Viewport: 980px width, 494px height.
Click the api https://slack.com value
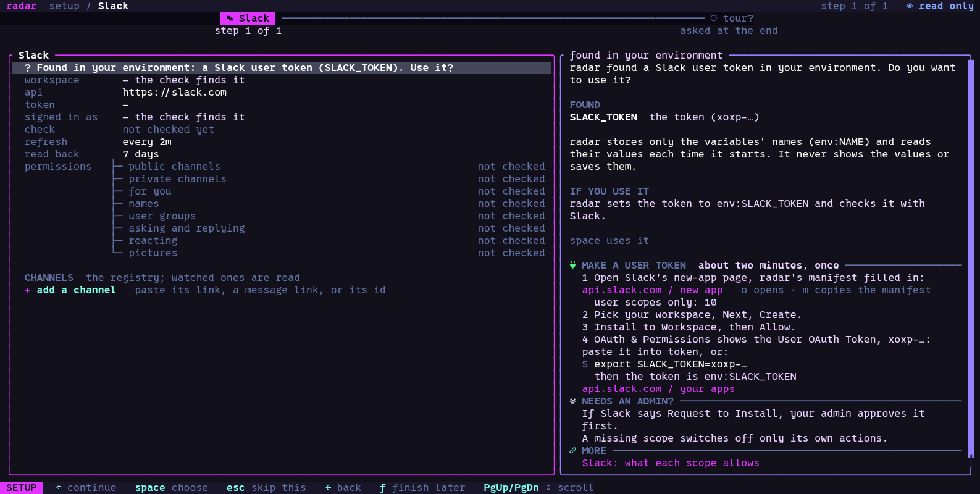click(175, 93)
